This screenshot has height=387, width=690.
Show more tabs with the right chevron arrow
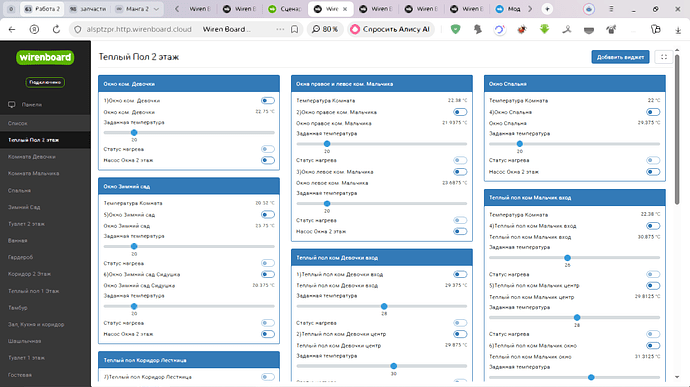[530, 9]
